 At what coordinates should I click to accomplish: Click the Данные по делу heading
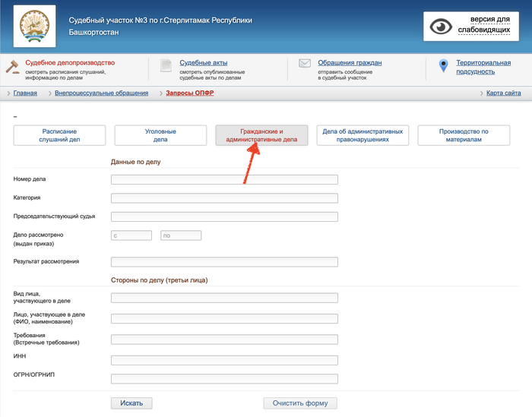(x=136, y=162)
